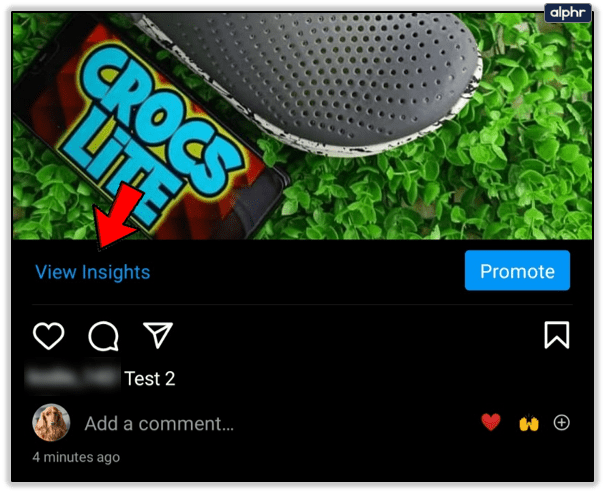Like the post with the heart icon
This screenshot has height=493, width=605.
point(49,335)
